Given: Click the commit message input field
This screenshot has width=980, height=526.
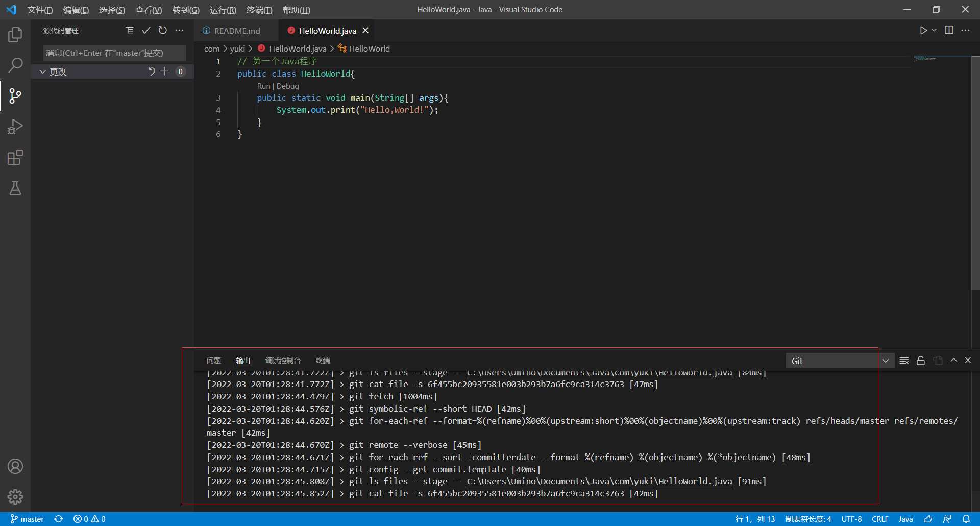Looking at the screenshot, I should click(x=114, y=53).
